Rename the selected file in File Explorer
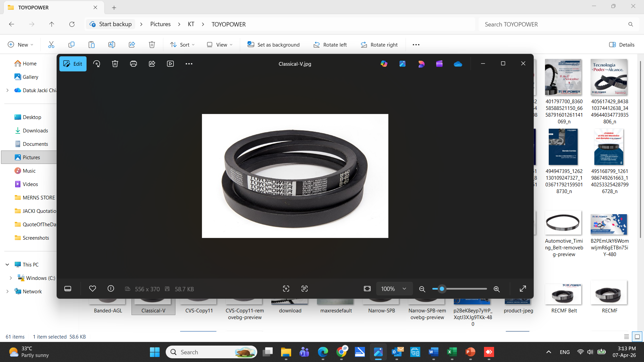Screen dimensions: 644x362 (112, 45)
